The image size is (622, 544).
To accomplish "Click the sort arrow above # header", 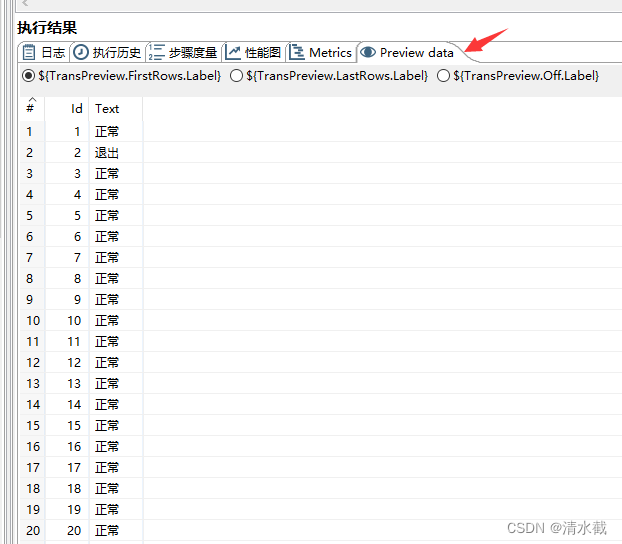I will coord(33,99).
